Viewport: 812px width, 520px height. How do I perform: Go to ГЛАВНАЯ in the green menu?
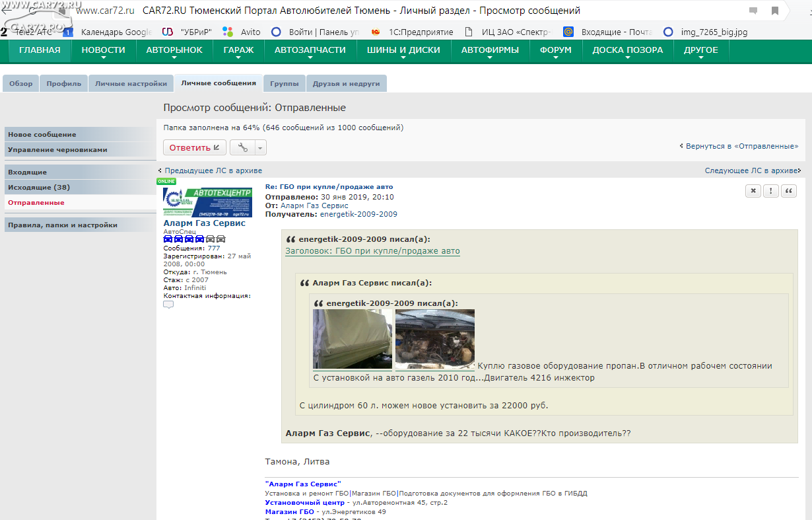[40, 50]
